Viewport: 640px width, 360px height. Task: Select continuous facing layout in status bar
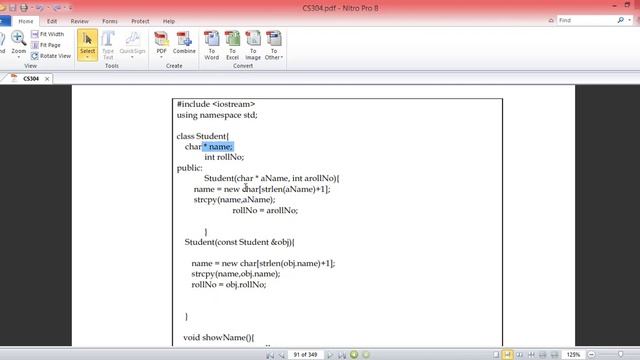coord(531,355)
